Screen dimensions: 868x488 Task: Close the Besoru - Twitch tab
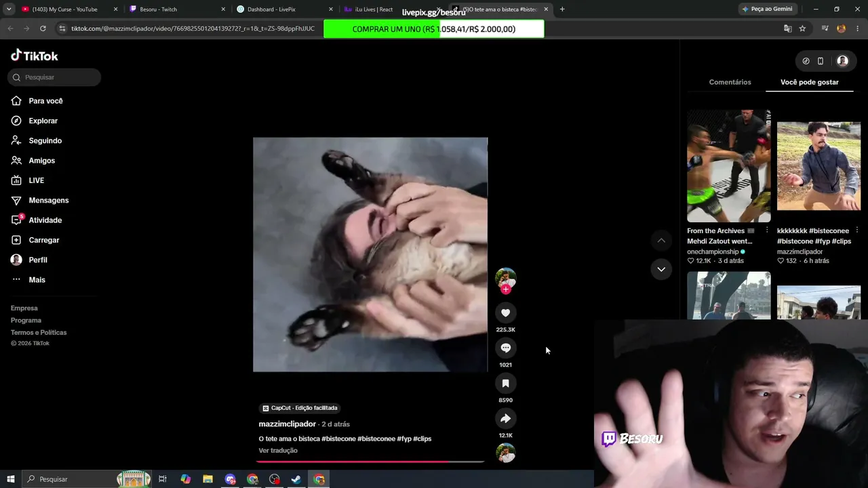[x=222, y=9]
